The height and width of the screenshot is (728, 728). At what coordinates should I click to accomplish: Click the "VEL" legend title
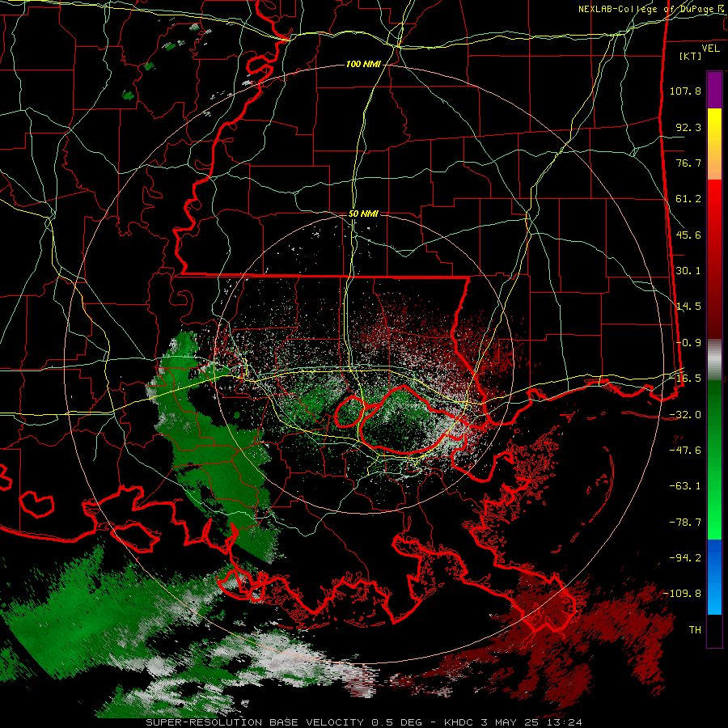[710, 49]
